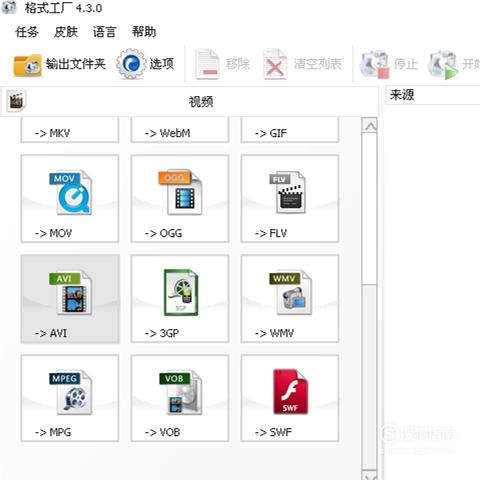Select the AVI filmstrip format icon
This screenshot has height=480, width=480.
tap(70, 293)
